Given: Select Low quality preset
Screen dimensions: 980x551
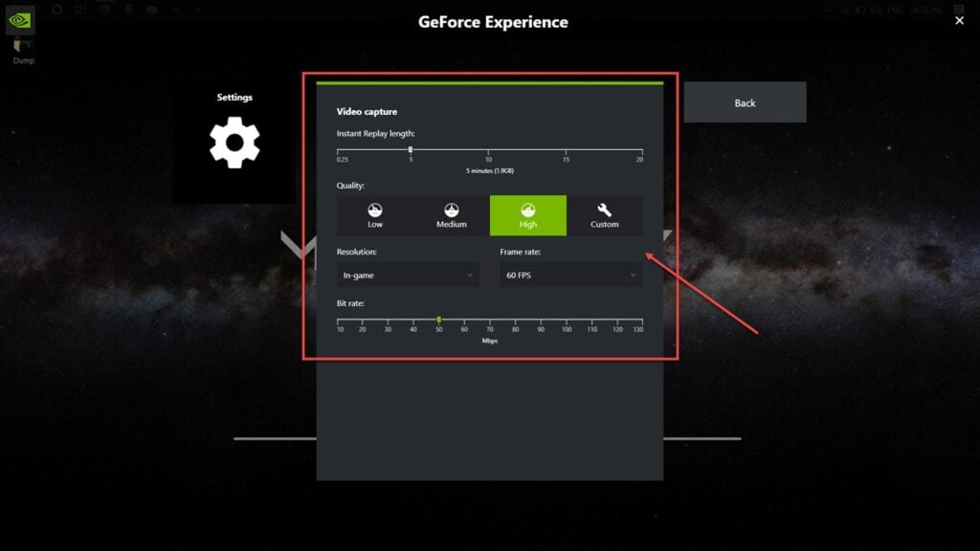Looking at the screenshot, I should click(x=375, y=215).
